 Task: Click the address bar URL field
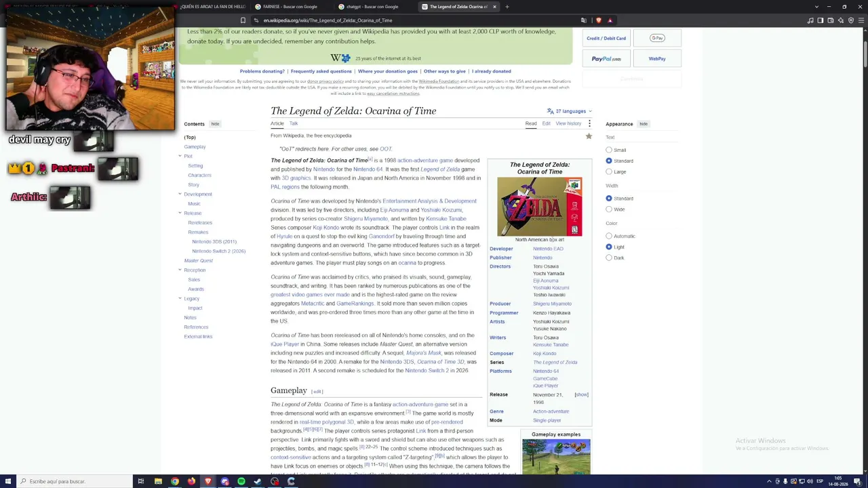pos(414,20)
